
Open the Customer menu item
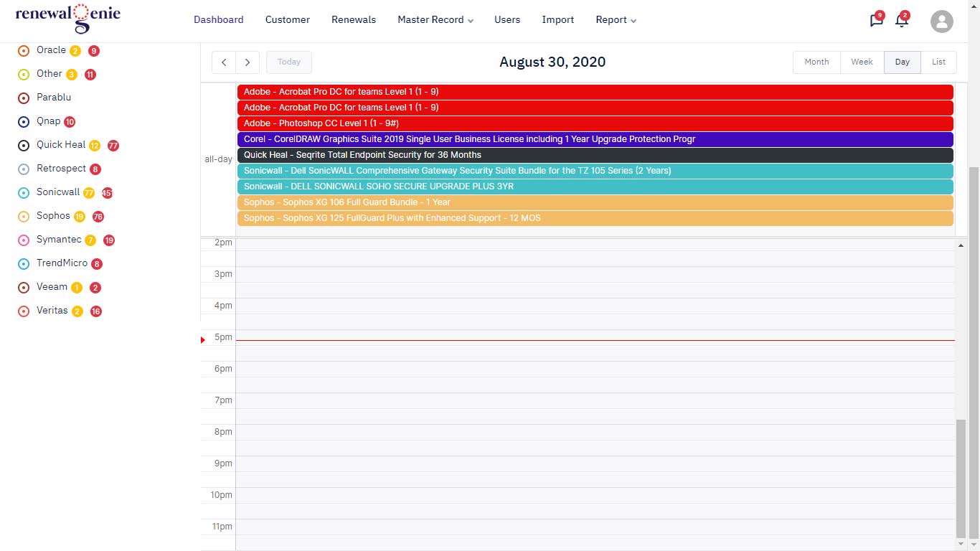(287, 20)
